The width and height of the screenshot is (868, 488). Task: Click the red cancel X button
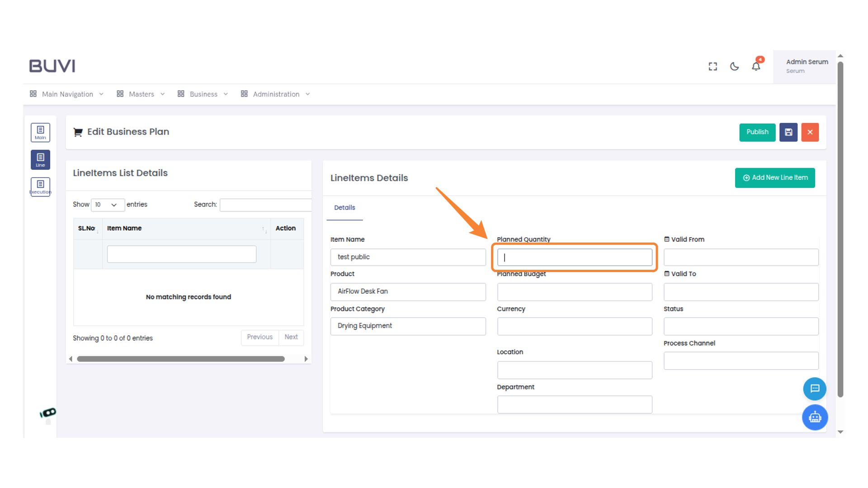point(810,132)
